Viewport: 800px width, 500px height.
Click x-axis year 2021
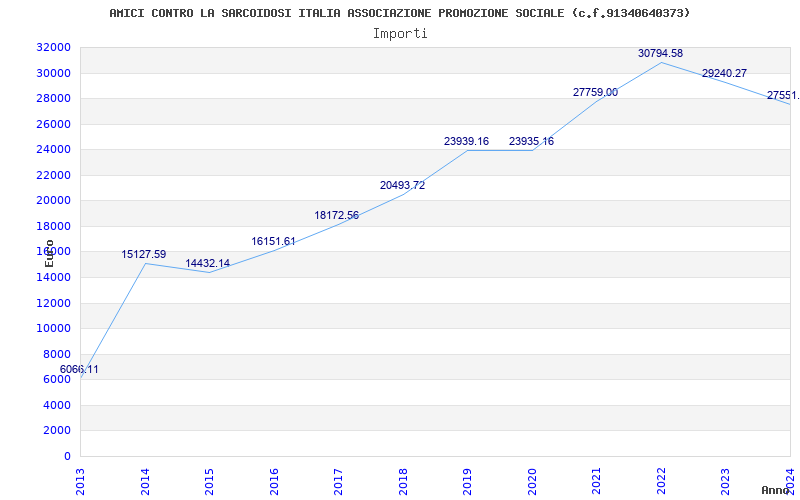click(x=596, y=482)
